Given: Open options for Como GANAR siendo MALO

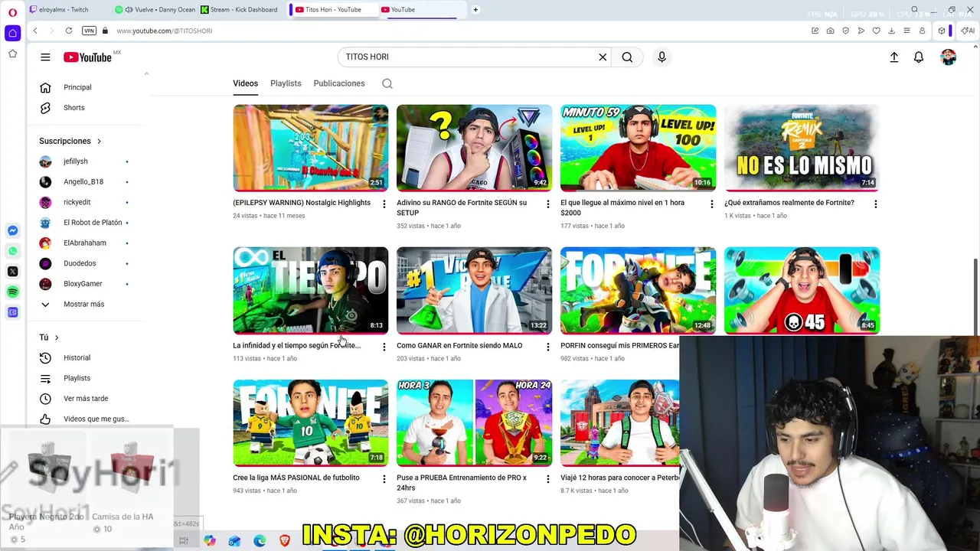Looking at the screenshot, I should click(547, 347).
